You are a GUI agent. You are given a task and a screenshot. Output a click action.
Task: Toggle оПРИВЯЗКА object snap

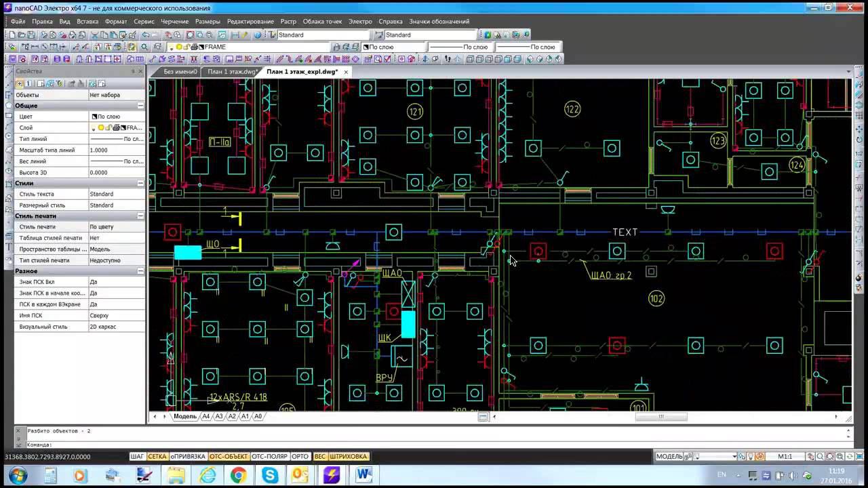coord(188,457)
